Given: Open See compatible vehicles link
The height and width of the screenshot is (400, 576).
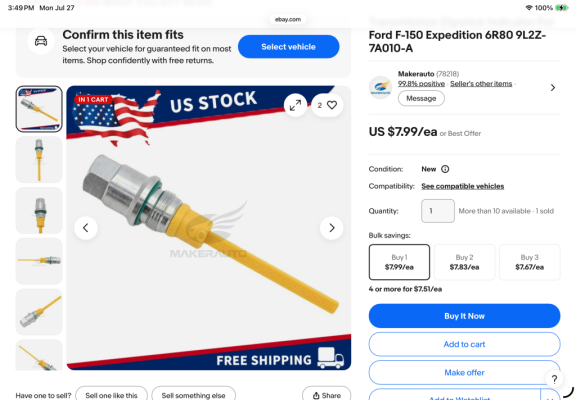Looking at the screenshot, I should pos(462,186).
